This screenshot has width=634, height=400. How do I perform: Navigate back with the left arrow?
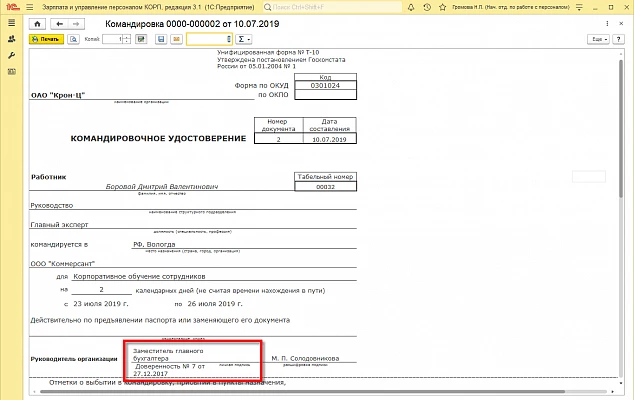(59, 24)
